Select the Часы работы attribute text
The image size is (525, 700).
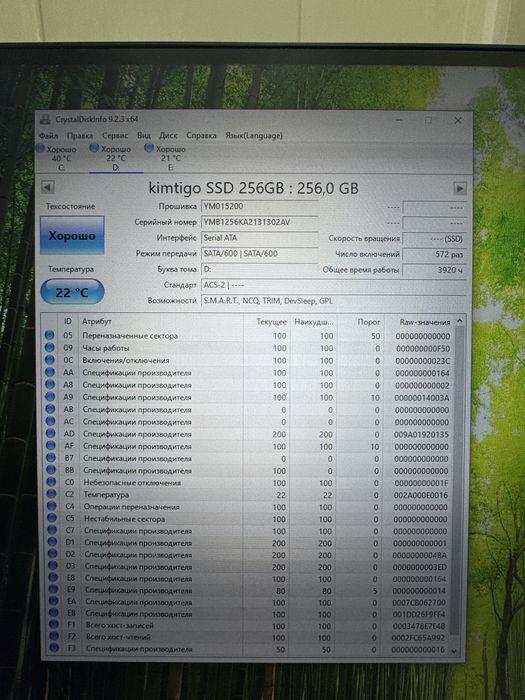point(106,348)
